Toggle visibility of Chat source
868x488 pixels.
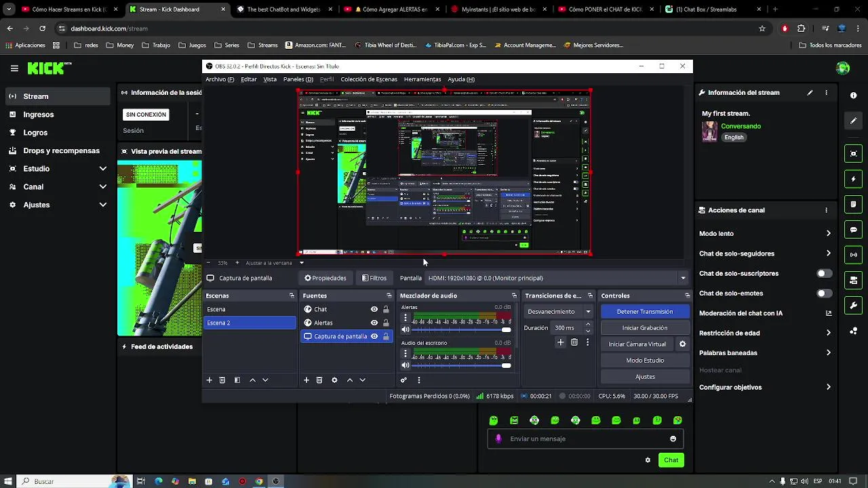click(x=374, y=309)
